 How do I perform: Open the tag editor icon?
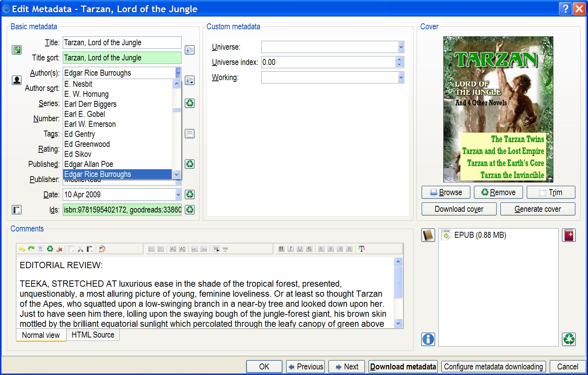pos(190,134)
